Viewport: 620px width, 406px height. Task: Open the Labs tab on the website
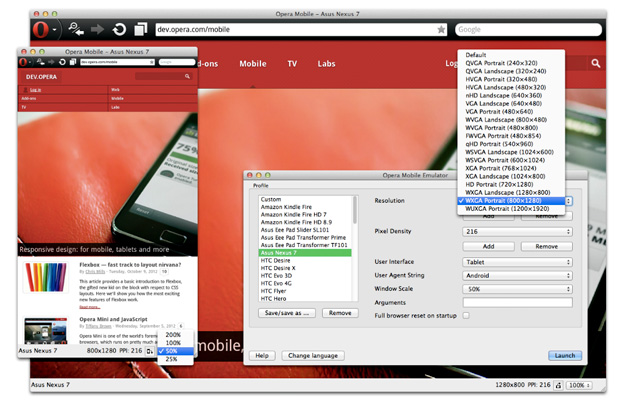(x=326, y=64)
